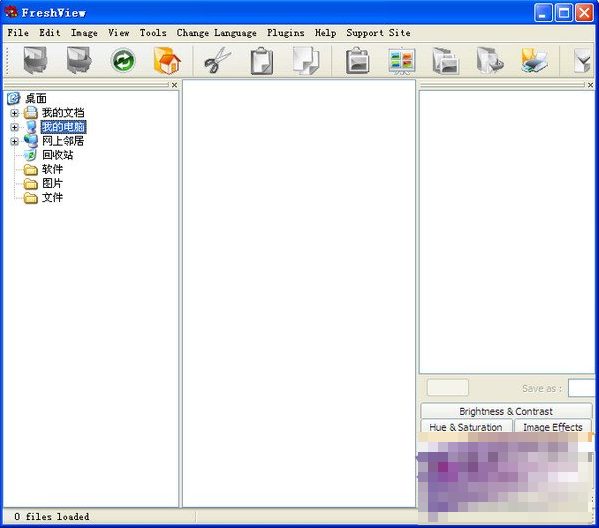Expand the 我的文档 tree node
Viewport: 599px width, 528px height.
pos(15,113)
